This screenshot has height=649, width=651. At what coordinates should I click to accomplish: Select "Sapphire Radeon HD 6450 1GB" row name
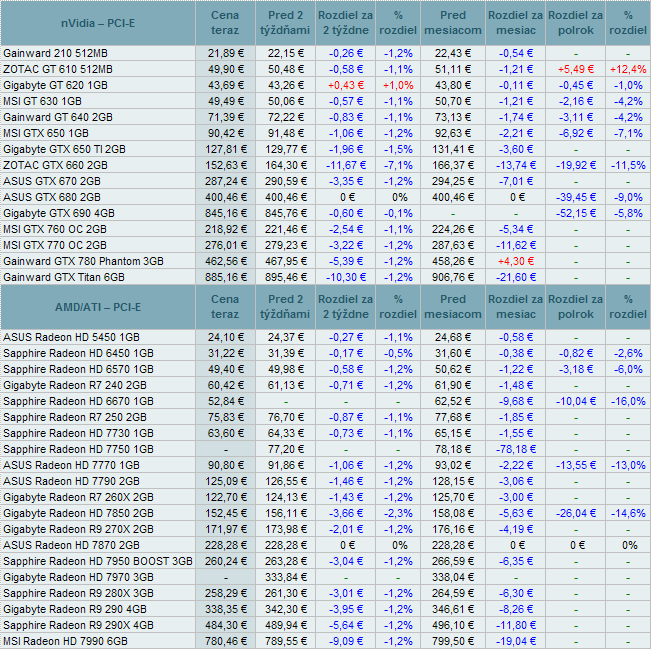coord(78,353)
